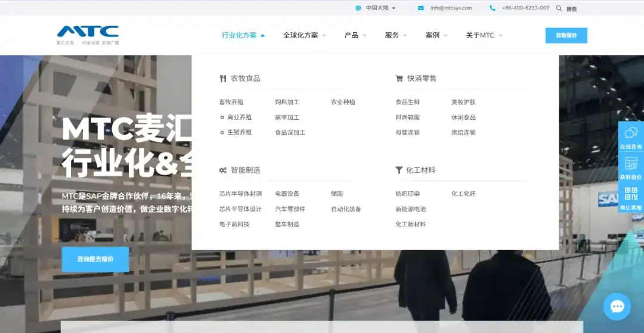This screenshot has width=644, height=333.
Task: Select 芯片半导体设计 menu entry
Action: 240,209
